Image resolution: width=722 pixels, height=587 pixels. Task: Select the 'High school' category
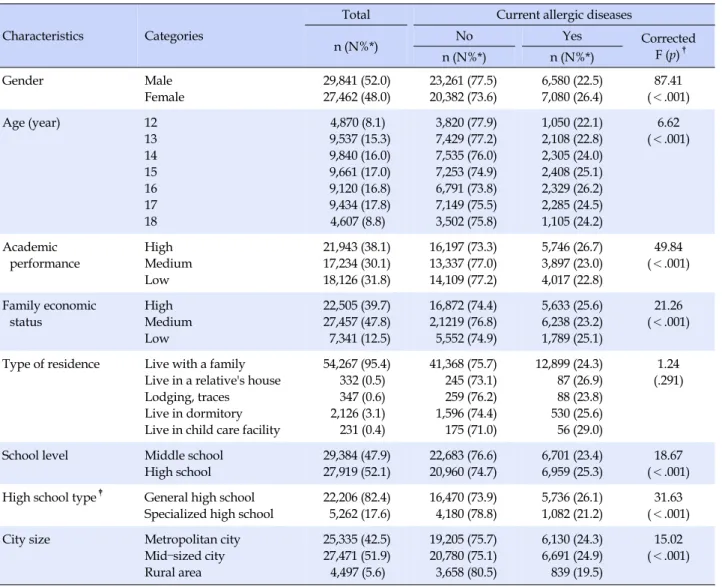tap(177, 472)
